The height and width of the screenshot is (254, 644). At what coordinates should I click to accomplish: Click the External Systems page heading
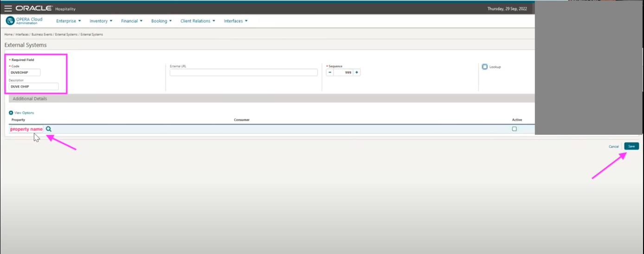tap(26, 45)
